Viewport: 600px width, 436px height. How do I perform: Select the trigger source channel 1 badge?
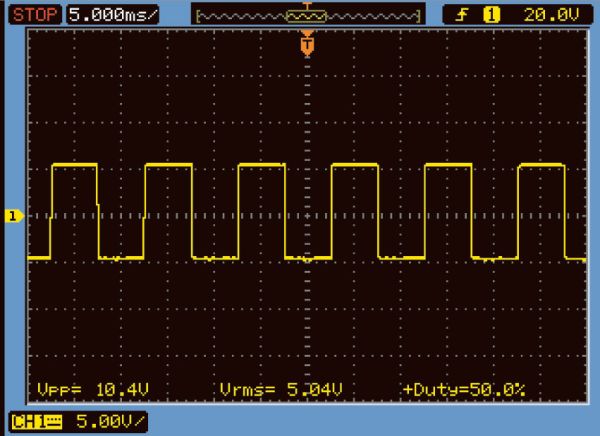[490, 15]
